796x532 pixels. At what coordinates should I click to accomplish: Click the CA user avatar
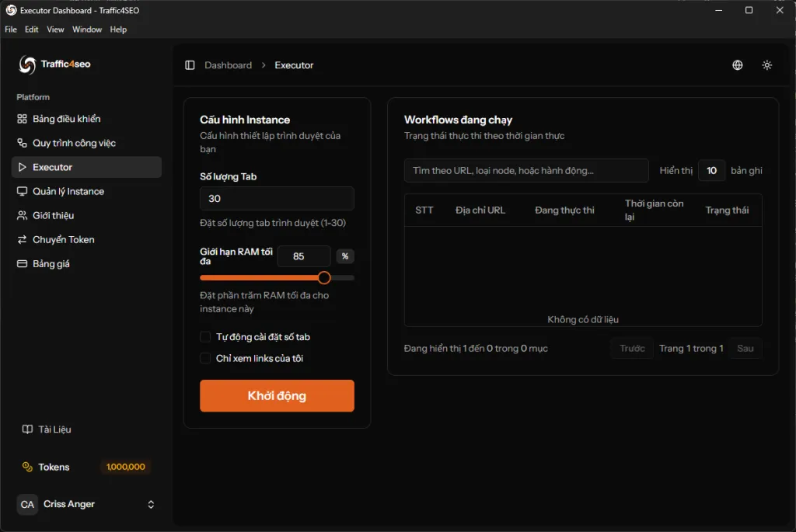click(27, 504)
